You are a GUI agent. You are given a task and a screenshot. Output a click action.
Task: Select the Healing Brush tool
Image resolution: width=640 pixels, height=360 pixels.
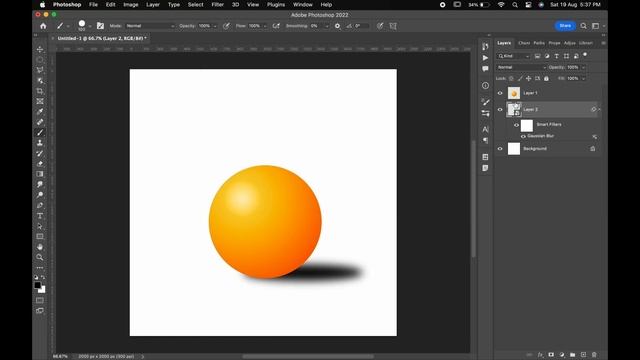40,122
